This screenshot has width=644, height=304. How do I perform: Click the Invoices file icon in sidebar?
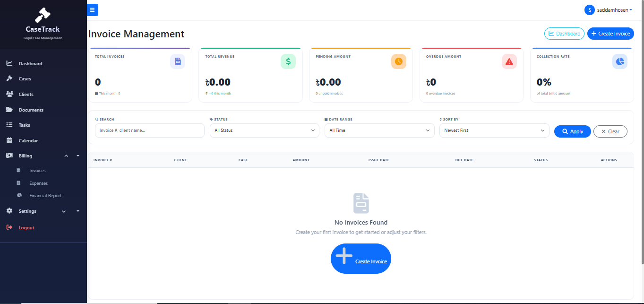(19, 170)
